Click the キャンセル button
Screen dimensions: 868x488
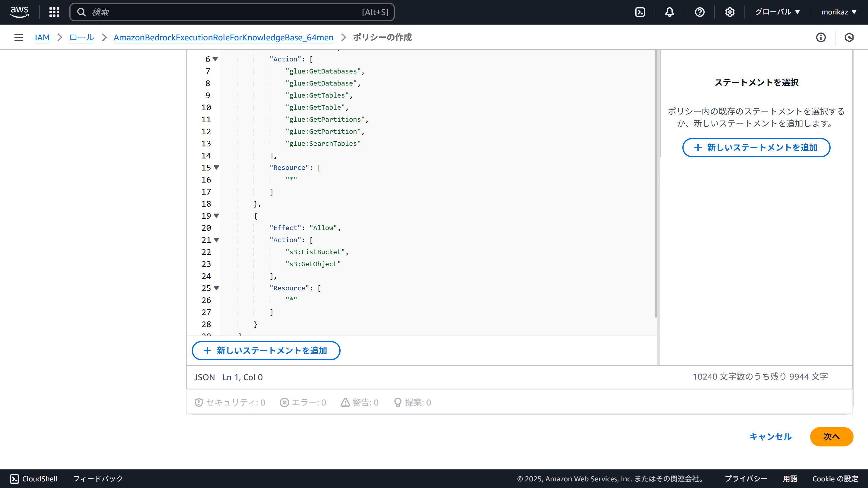pyautogui.click(x=770, y=436)
